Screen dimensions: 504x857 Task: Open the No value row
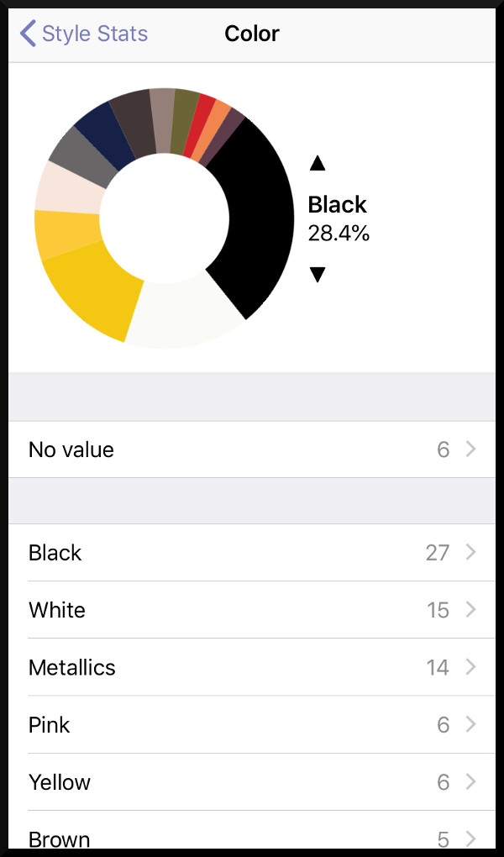[252, 450]
